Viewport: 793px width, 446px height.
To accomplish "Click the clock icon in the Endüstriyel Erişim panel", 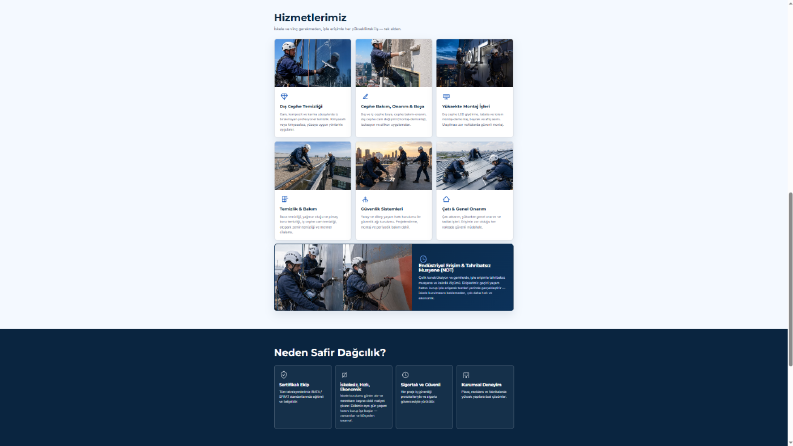I will tap(423, 259).
